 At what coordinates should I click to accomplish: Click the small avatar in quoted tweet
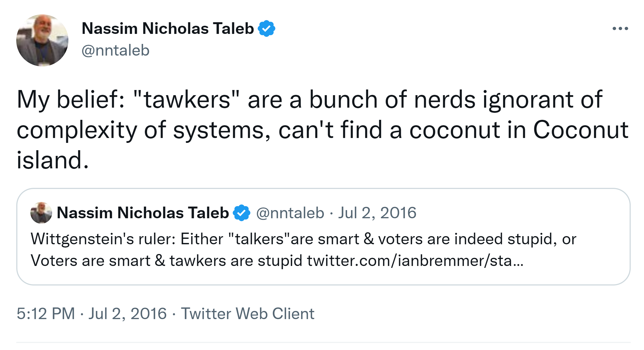(41, 213)
